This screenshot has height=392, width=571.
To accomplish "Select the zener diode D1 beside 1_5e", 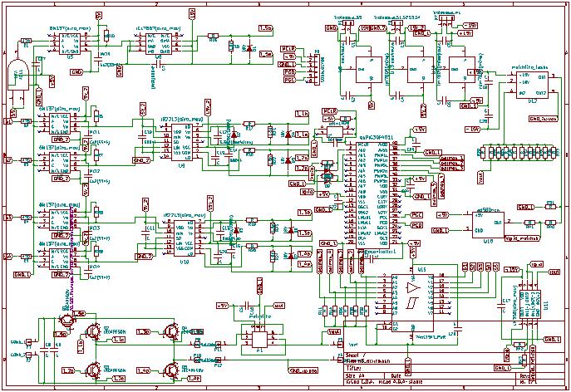I will (x=249, y=47).
